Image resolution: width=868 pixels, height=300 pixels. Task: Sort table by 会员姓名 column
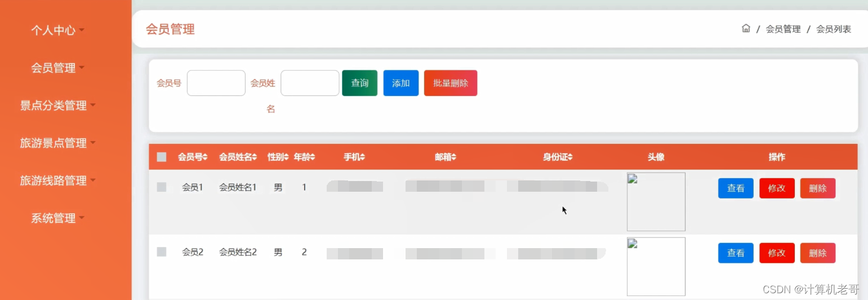tap(238, 157)
